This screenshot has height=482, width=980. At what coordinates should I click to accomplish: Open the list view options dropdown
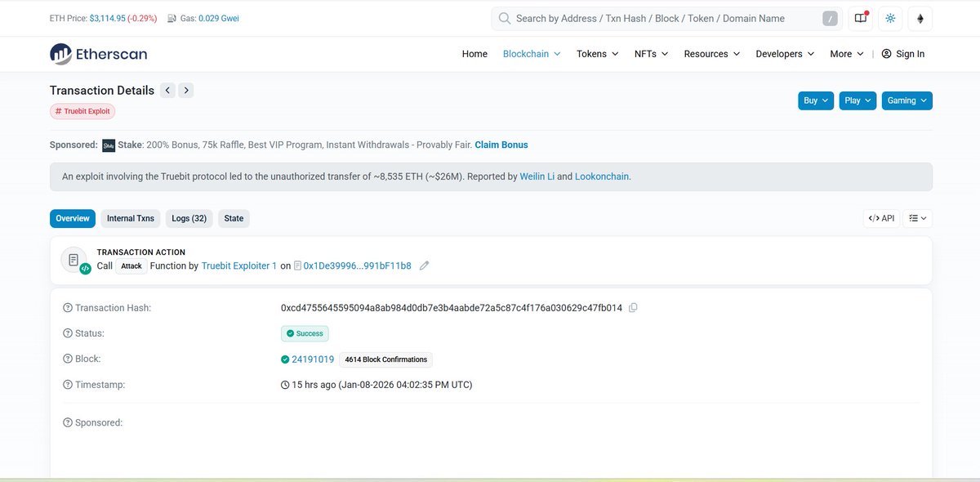click(918, 218)
